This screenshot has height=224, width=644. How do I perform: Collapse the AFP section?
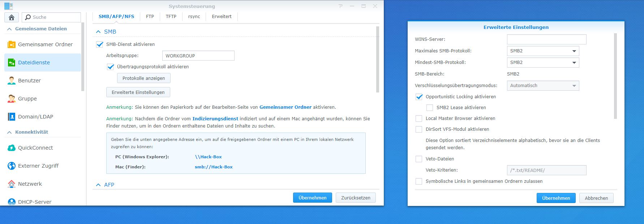(98, 185)
